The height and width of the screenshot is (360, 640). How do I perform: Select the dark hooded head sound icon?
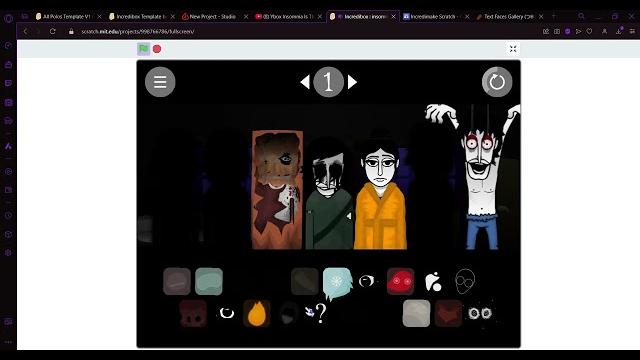click(x=289, y=313)
